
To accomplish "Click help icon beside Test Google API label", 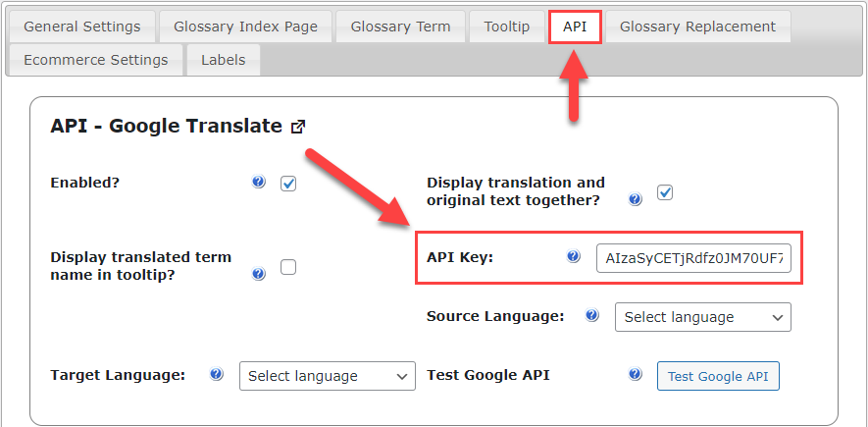I will pos(636,374).
